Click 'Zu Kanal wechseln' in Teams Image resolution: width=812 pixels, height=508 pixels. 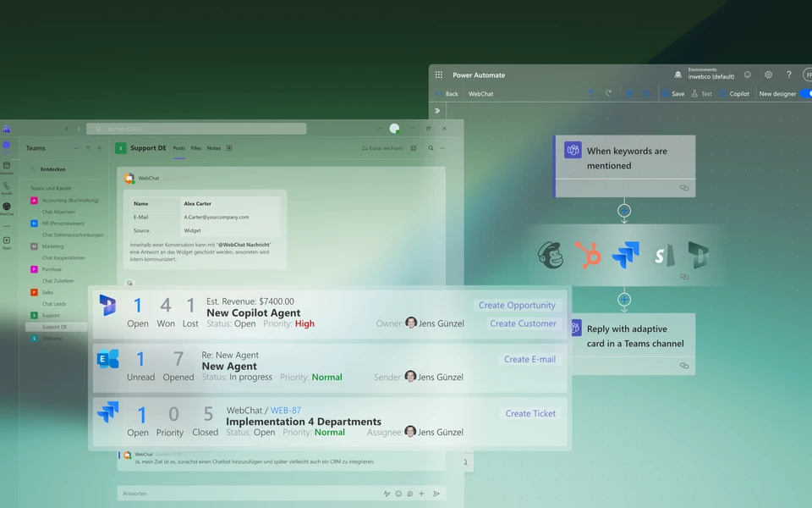382,148
